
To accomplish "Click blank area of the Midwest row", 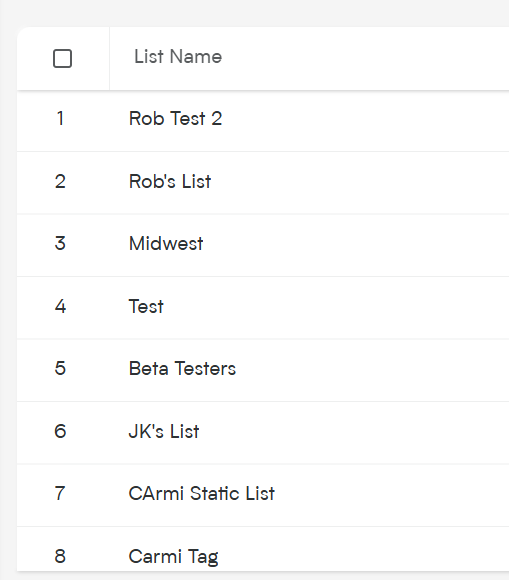I will pyautogui.click(x=355, y=245).
